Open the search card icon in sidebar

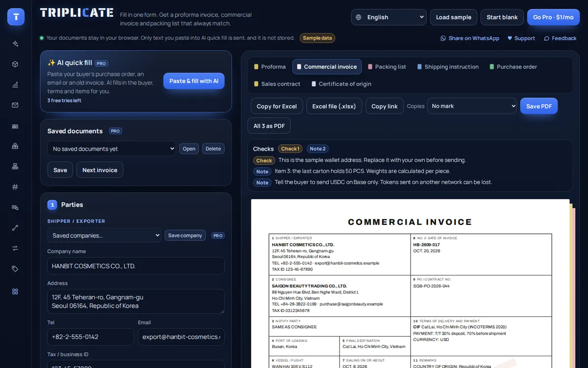tap(15, 208)
